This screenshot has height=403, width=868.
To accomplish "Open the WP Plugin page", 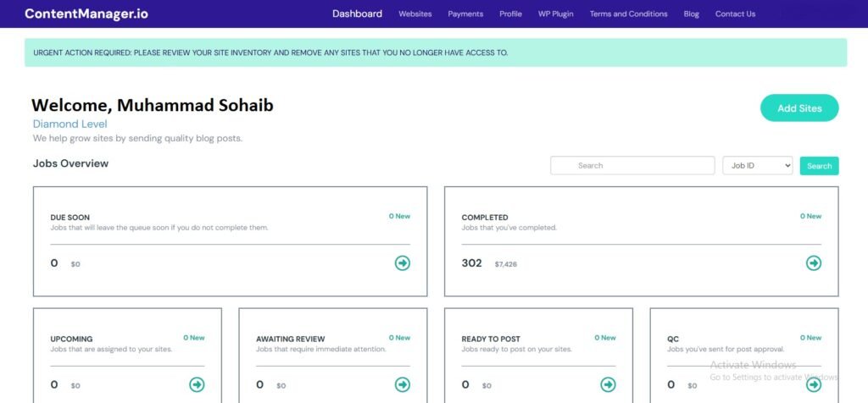I will pyautogui.click(x=555, y=14).
